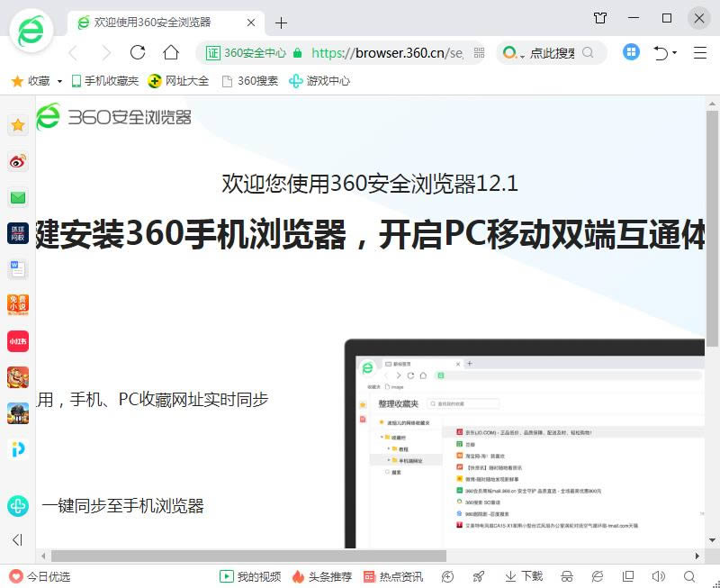Click the blue extensions grid icon
The width and height of the screenshot is (720, 588).
pyautogui.click(x=631, y=53)
